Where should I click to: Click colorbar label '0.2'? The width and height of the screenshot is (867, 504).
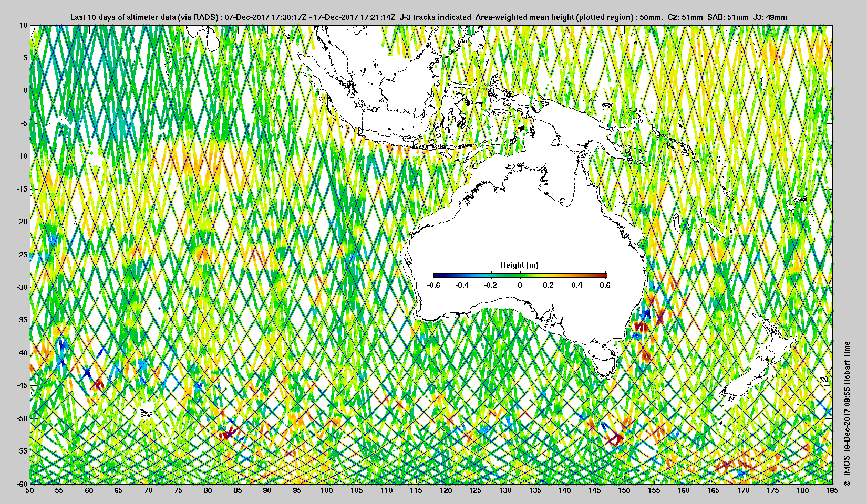point(548,285)
